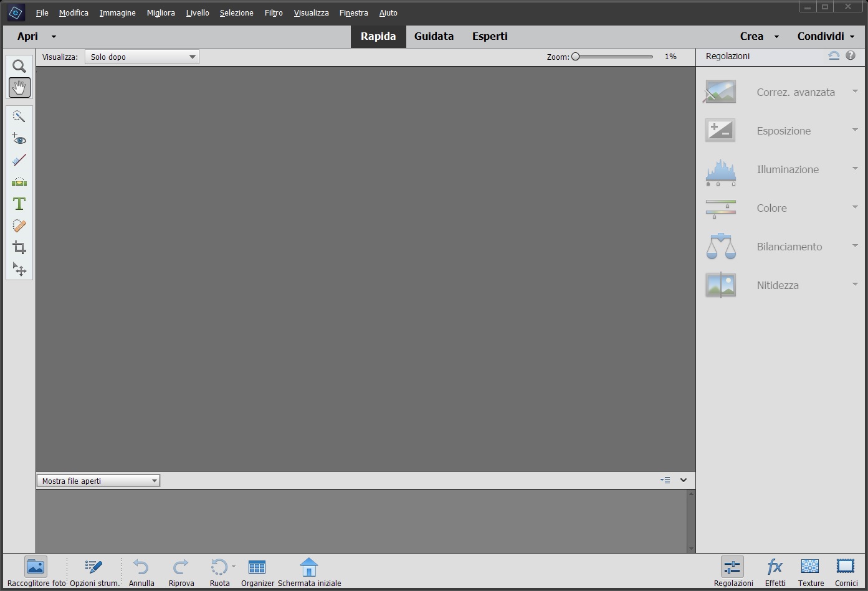868x591 pixels.
Task: Select the Straighten tool
Action: click(x=19, y=182)
